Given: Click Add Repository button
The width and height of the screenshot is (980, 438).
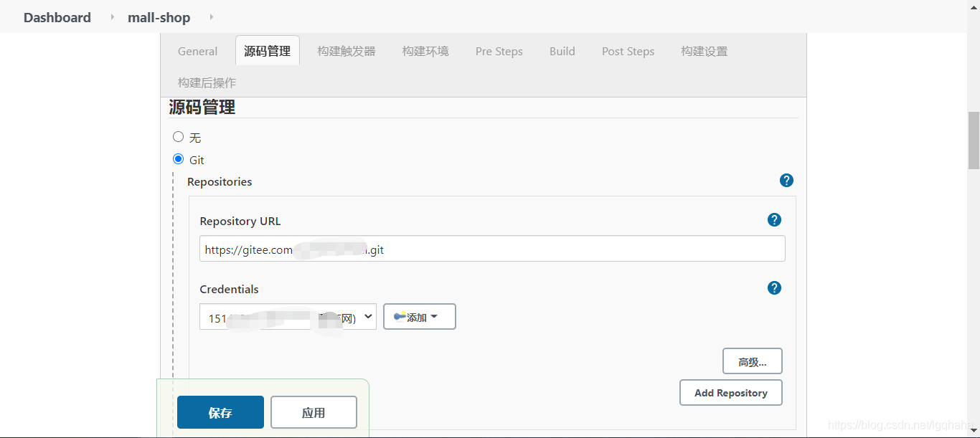Looking at the screenshot, I should click(731, 393).
